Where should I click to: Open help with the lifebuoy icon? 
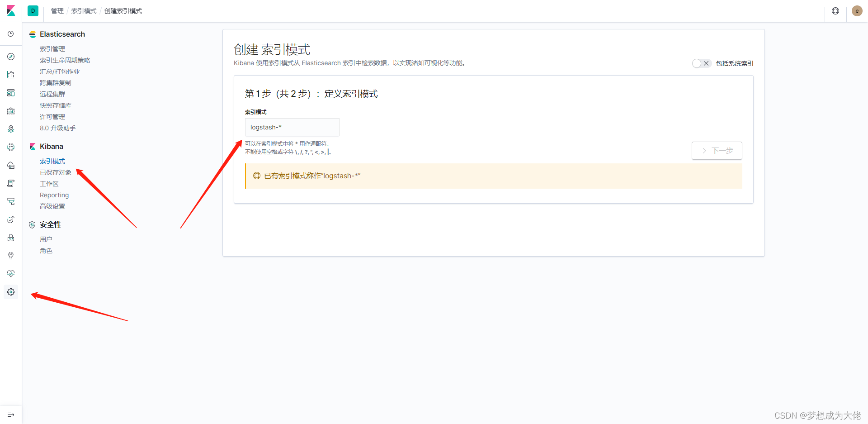[835, 10]
